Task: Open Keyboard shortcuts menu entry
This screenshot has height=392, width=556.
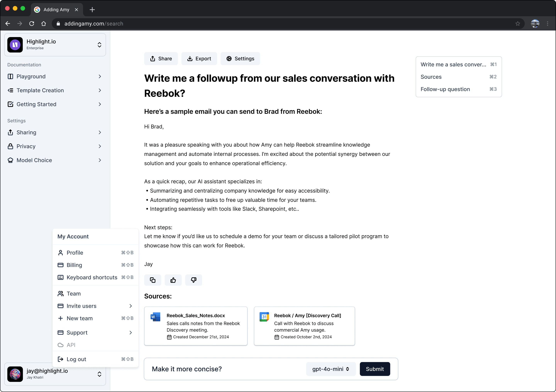Action: (x=95, y=277)
